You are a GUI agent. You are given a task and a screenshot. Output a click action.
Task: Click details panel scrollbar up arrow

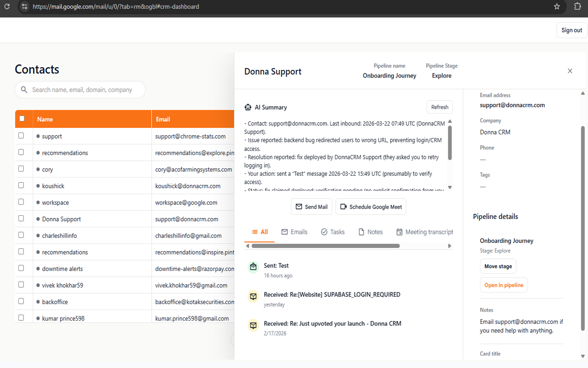[583, 93]
